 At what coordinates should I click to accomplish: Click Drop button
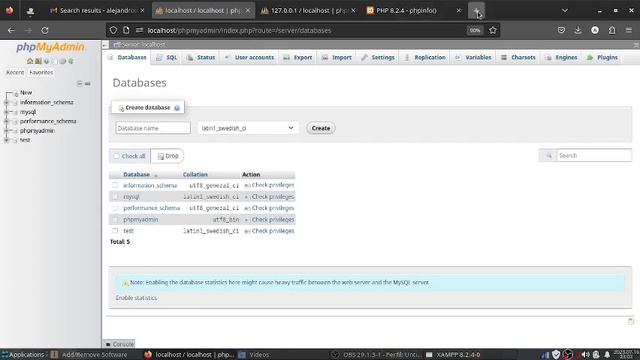168,156
